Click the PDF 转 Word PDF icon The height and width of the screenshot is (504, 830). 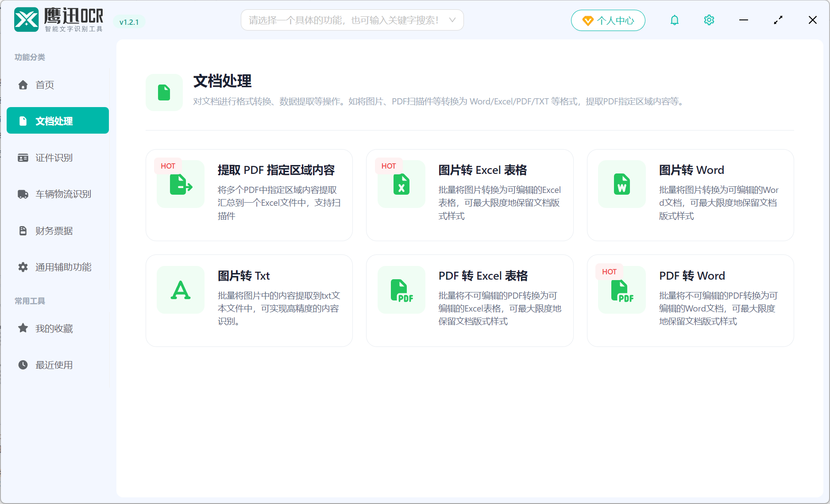coord(622,290)
